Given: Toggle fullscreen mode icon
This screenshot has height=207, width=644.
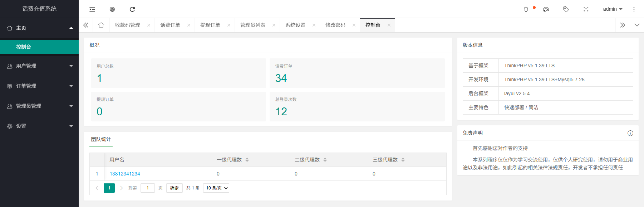Looking at the screenshot, I should 586,9.
